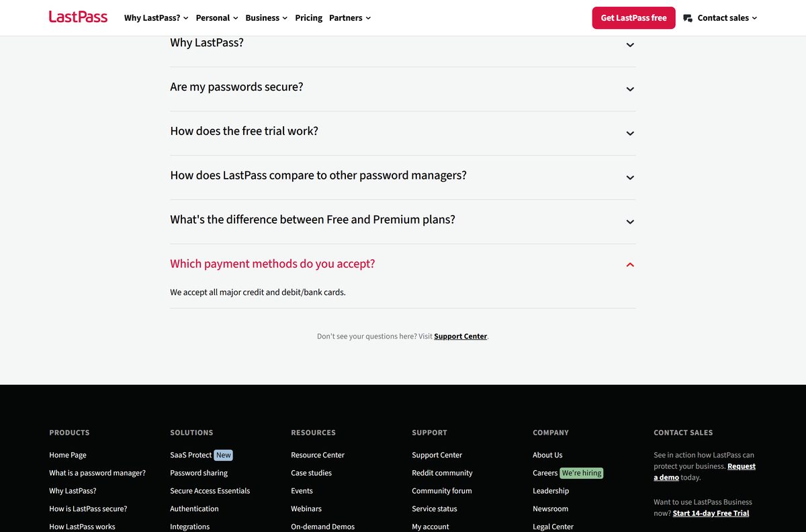Open the Leadership footer link
The width and height of the screenshot is (806, 532).
click(551, 491)
